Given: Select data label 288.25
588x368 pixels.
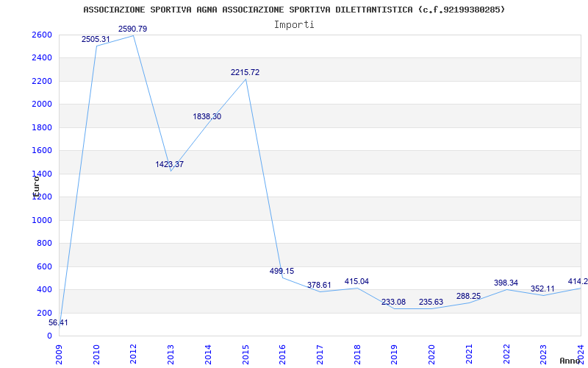Looking at the screenshot, I should click(468, 296).
